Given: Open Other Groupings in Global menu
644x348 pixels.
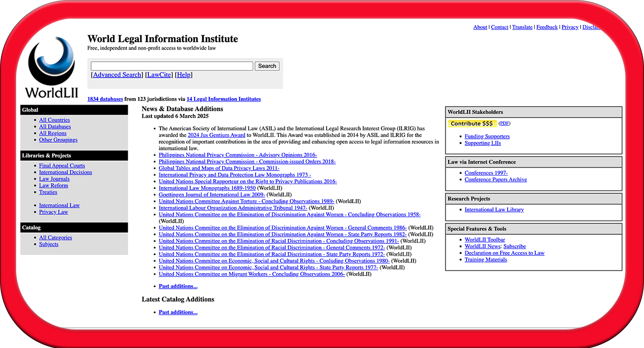Looking at the screenshot, I should [58, 140].
